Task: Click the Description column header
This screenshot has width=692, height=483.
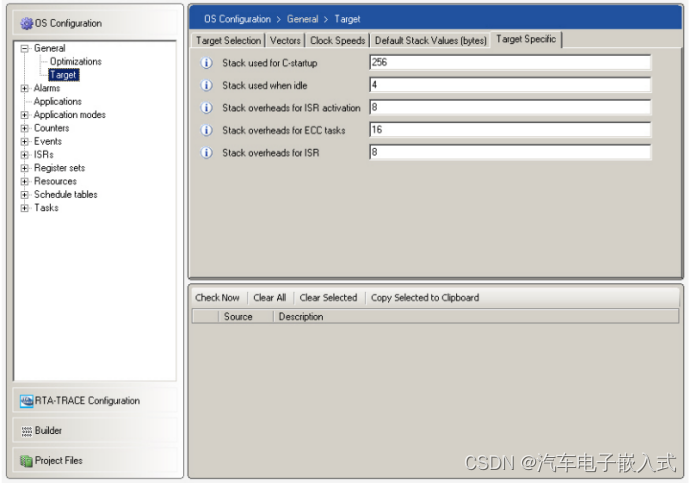Action: [x=301, y=317]
